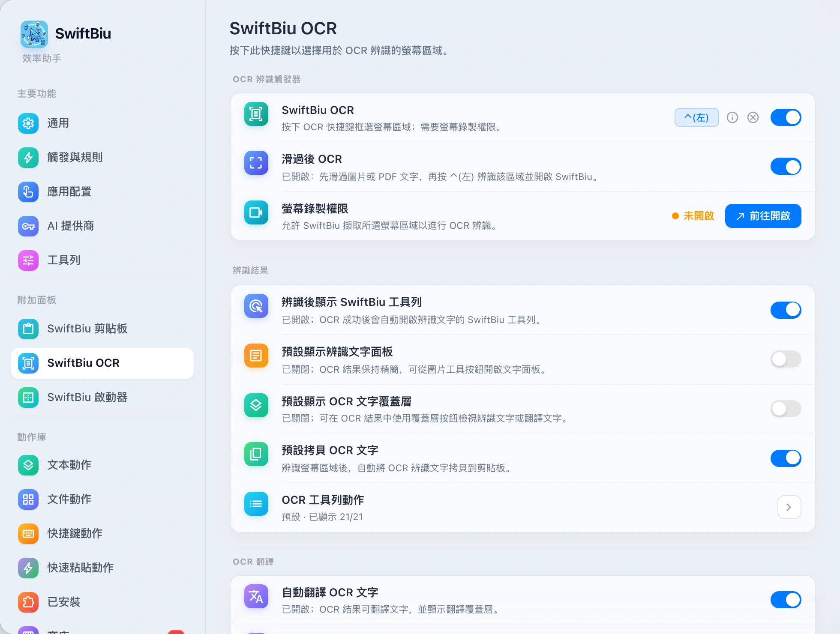
Task: Select 文本動作 in the sidebar
Action: point(102,465)
